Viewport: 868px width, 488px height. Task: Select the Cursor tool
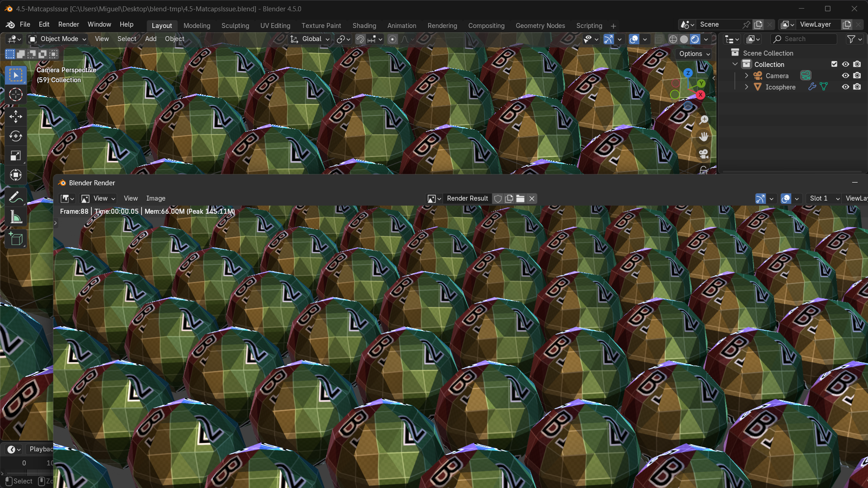coord(16,94)
